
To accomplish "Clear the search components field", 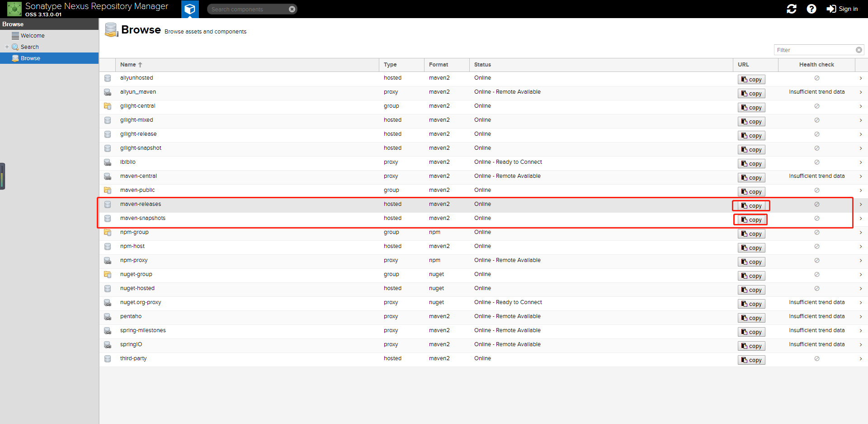I will 292,9.
